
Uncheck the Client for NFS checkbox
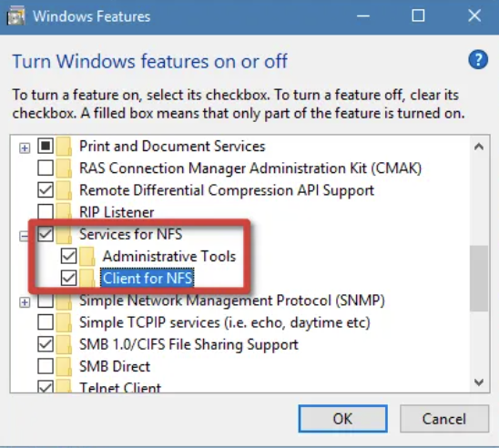pyautogui.click(x=68, y=279)
